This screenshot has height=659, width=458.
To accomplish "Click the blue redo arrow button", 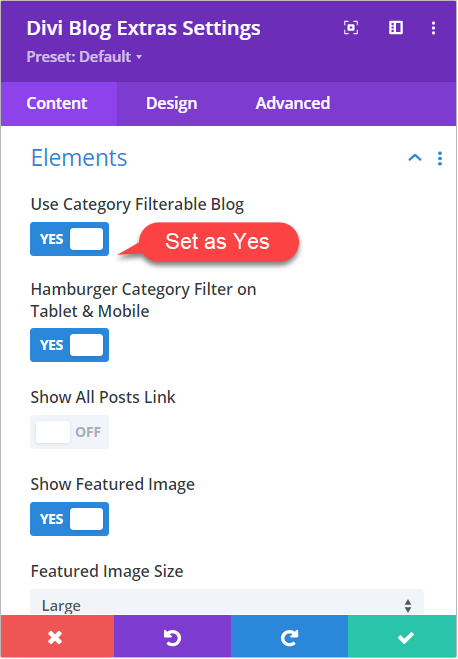I will coord(290,637).
